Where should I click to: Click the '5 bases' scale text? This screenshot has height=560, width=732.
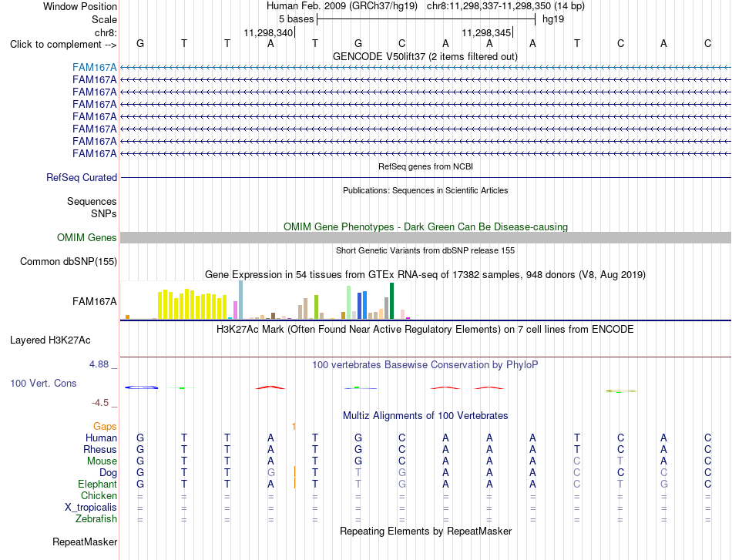(297, 19)
